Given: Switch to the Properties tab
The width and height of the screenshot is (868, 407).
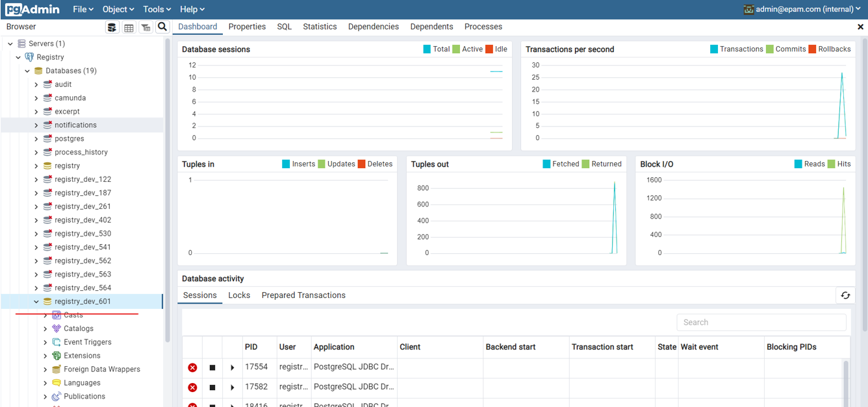Looking at the screenshot, I should (x=247, y=27).
